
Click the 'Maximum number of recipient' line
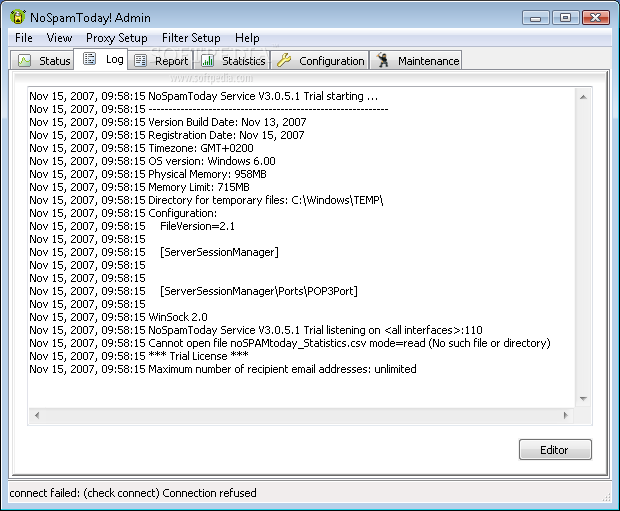pyautogui.click(x=223, y=369)
